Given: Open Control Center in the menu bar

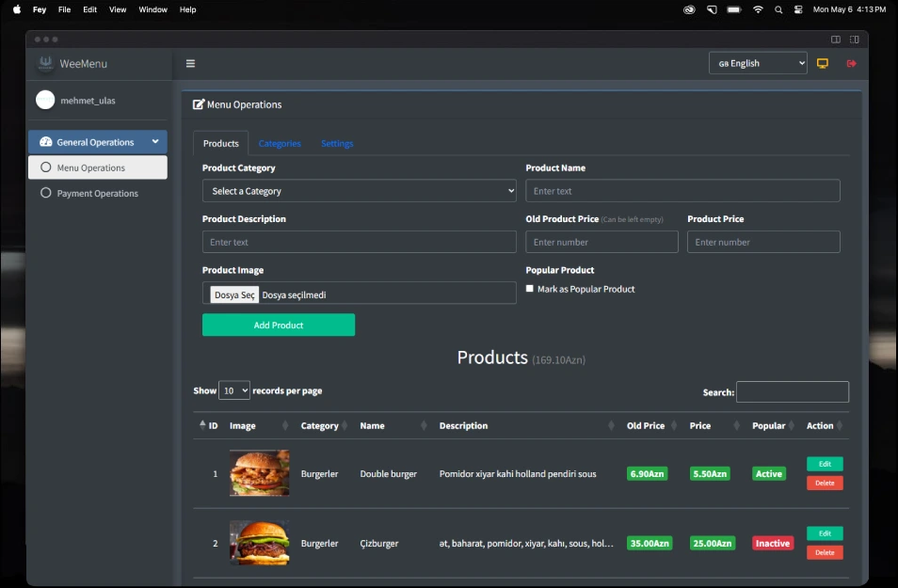Looking at the screenshot, I should (x=798, y=9).
